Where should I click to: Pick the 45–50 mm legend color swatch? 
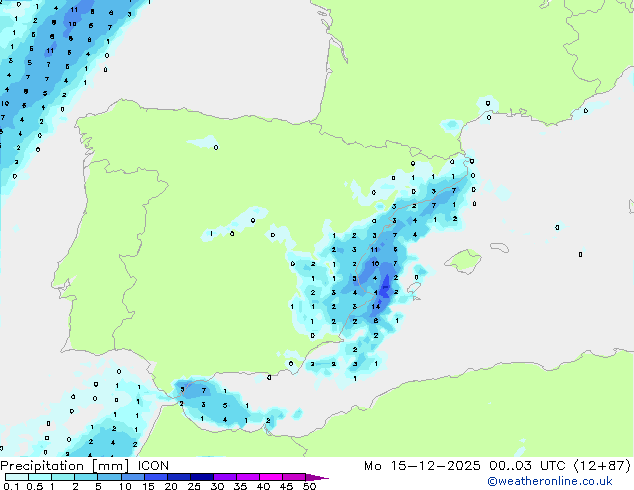tap(294, 477)
